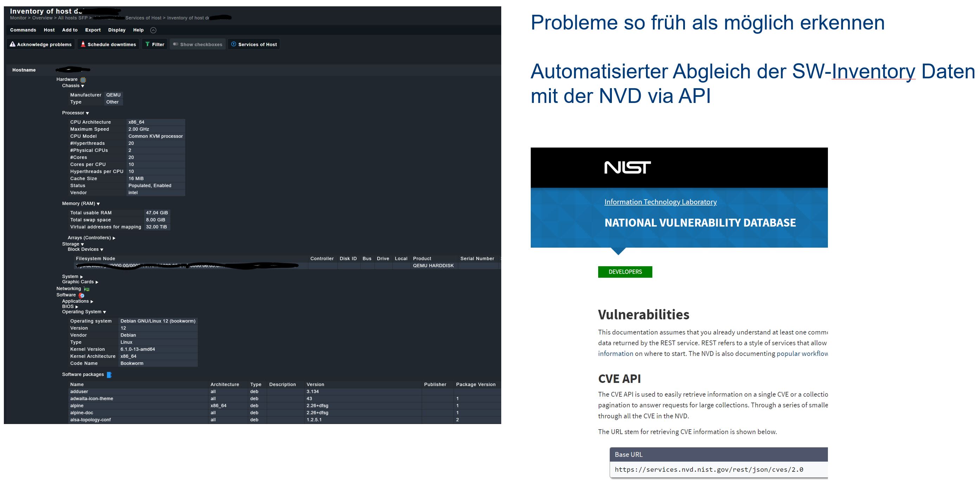The width and height of the screenshot is (980, 482).
Task: Click the Product column header
Action: [422, 259]
